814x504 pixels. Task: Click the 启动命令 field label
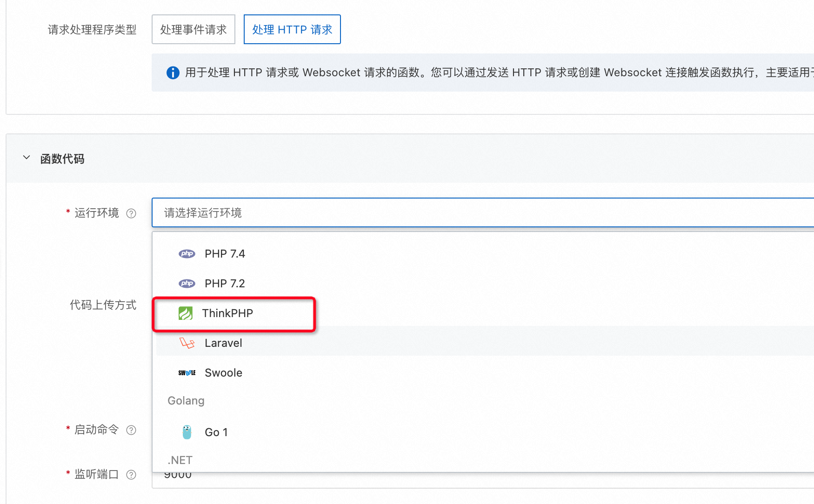97,429
